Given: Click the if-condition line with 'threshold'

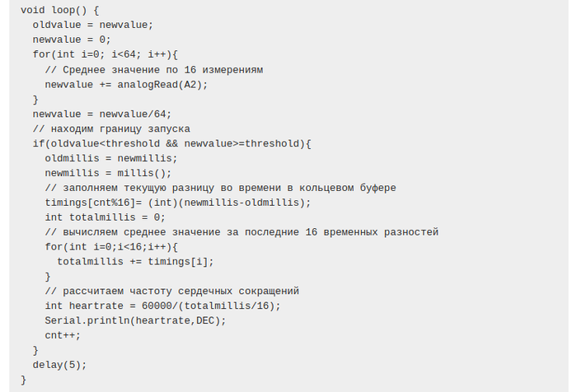Looking at the screenshot, I should (171, 143).
